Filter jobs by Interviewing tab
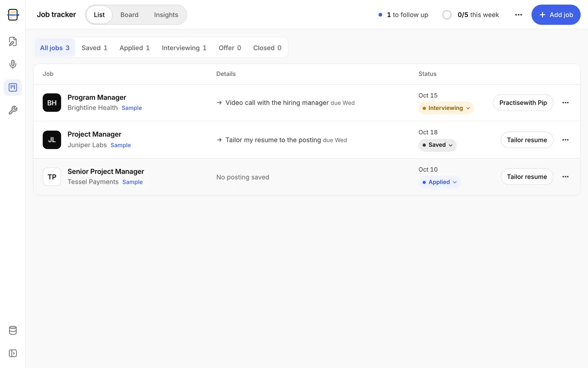 pyautogui.click(x=184, y=48)
